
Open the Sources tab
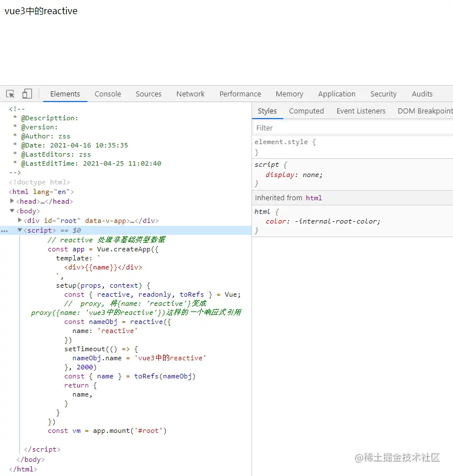coord(149,94)
